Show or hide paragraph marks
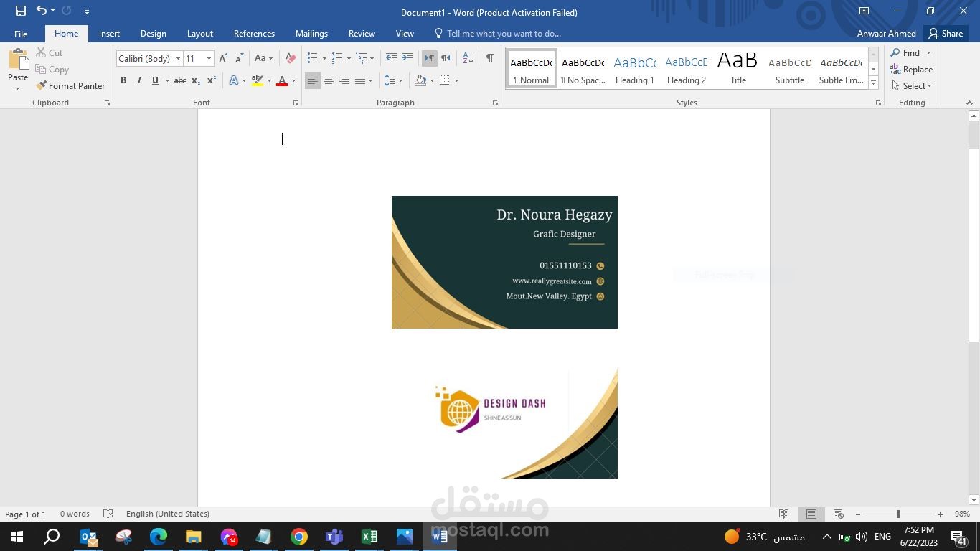The width and height of the screenshot is (980, 551). click(489, 58)
